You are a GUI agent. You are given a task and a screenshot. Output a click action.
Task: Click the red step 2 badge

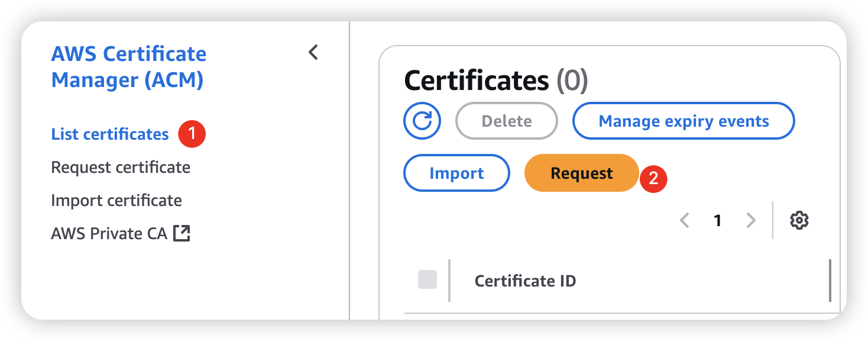click(653, 178)
